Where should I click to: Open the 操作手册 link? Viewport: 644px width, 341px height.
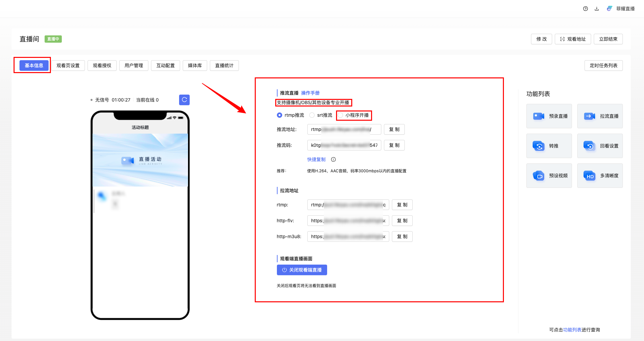310,93
